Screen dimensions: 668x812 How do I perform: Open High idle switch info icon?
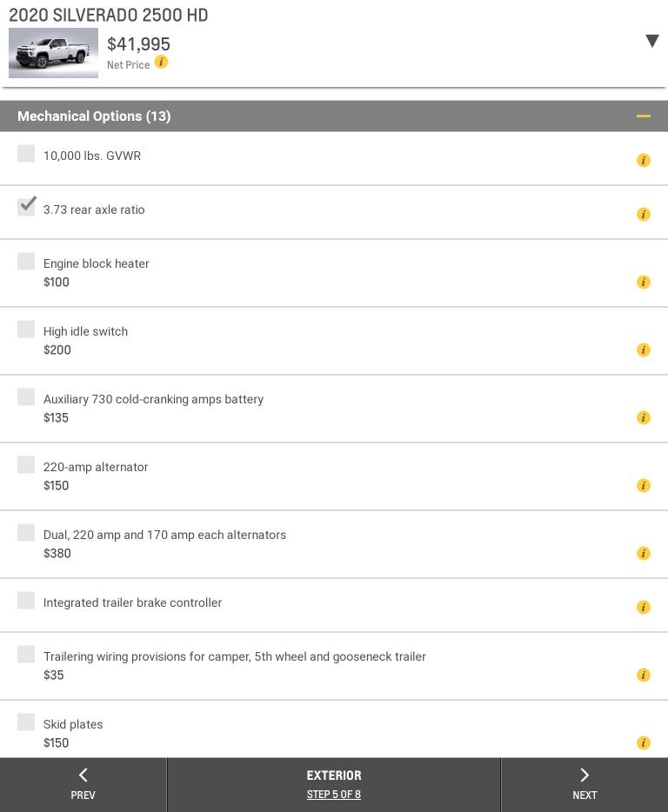click(644, 349)
